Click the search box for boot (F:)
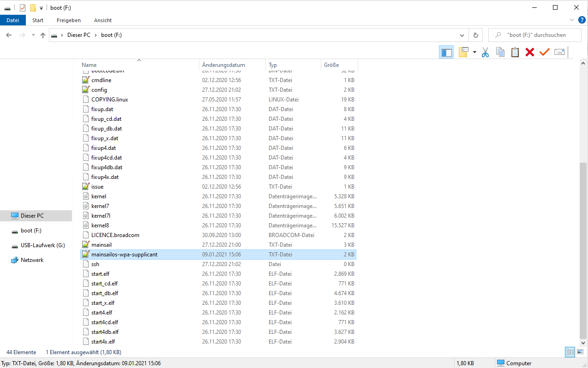Screen dimensions: 588x368 click(534, 35)
